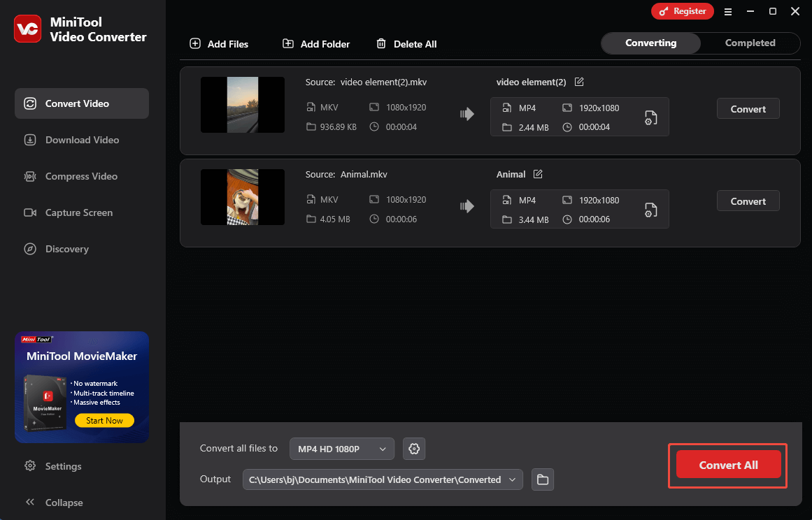This screenshot has height=520, width=812.
Task: Open Compress Video in sidebar
Action: tap(82, 176)
